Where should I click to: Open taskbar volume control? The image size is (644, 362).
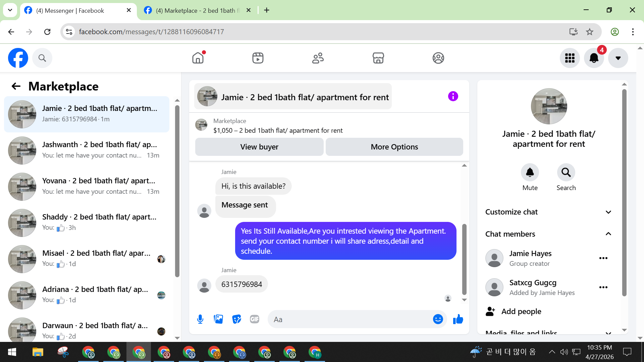coord(564,352)
